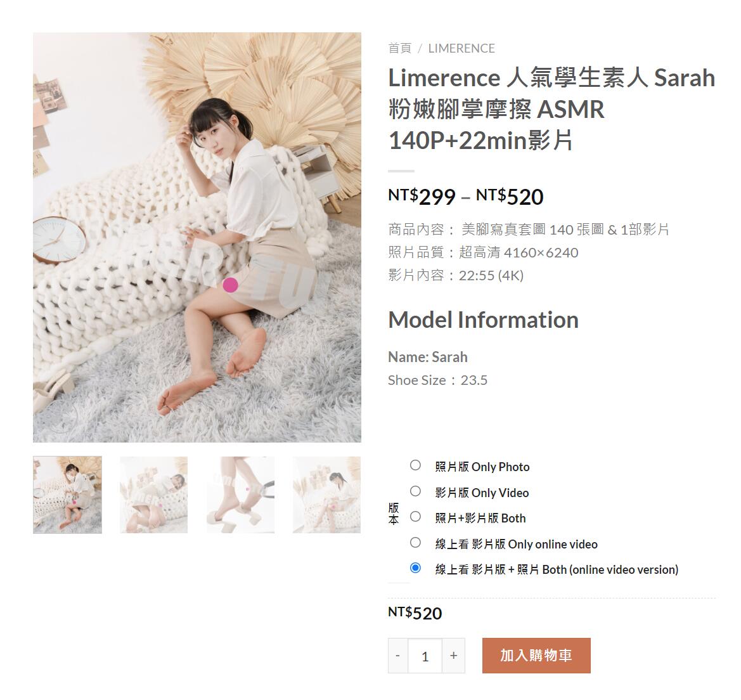Select the 照片+影片版 Both radio option
Image resolution: width=741 pixels, height=700 pixels.
415,517
